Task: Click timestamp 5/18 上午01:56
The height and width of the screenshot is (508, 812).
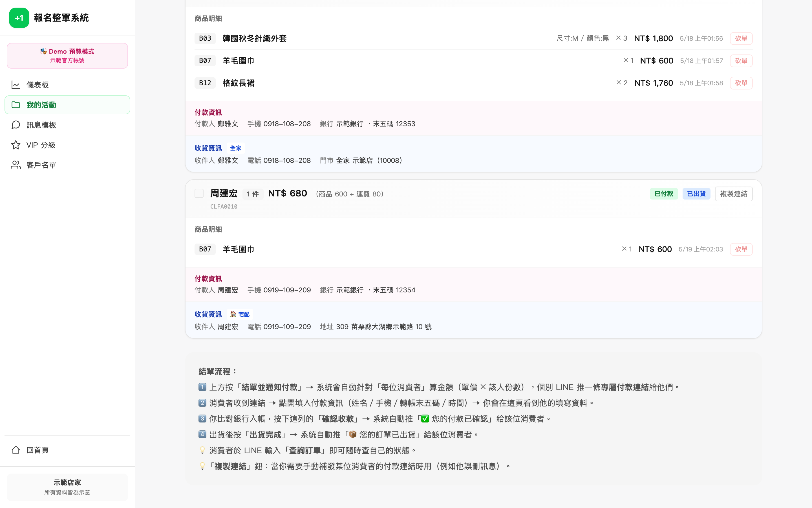Action: [701, 38]
